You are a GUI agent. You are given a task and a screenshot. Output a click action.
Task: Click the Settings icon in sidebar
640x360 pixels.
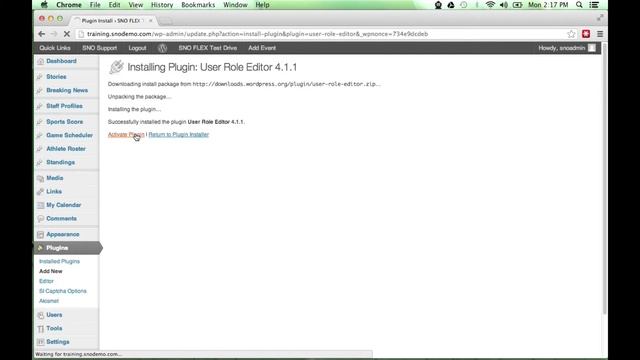pos(40,342)
